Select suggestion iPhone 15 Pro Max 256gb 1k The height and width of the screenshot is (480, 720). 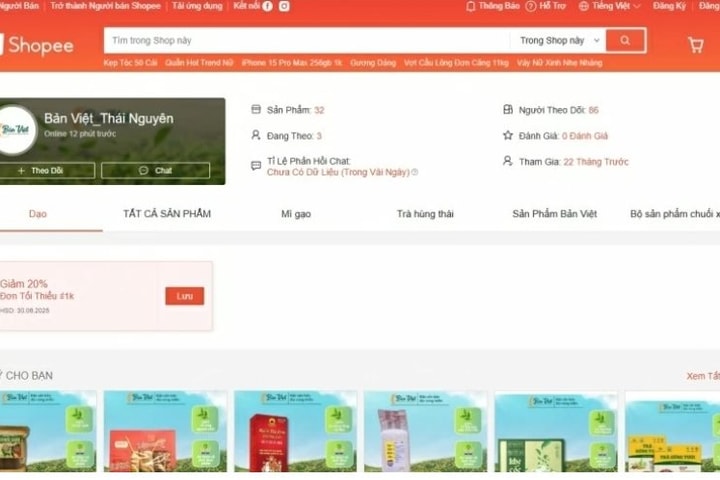[292, 63]
